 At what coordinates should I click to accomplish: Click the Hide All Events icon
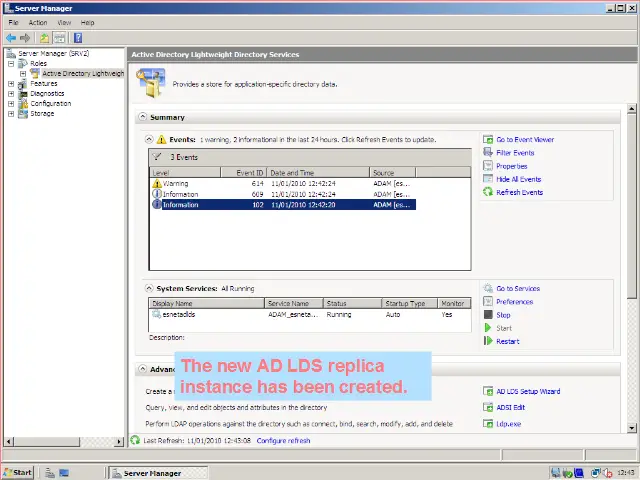pyautogui.click(x=488, y=179)
